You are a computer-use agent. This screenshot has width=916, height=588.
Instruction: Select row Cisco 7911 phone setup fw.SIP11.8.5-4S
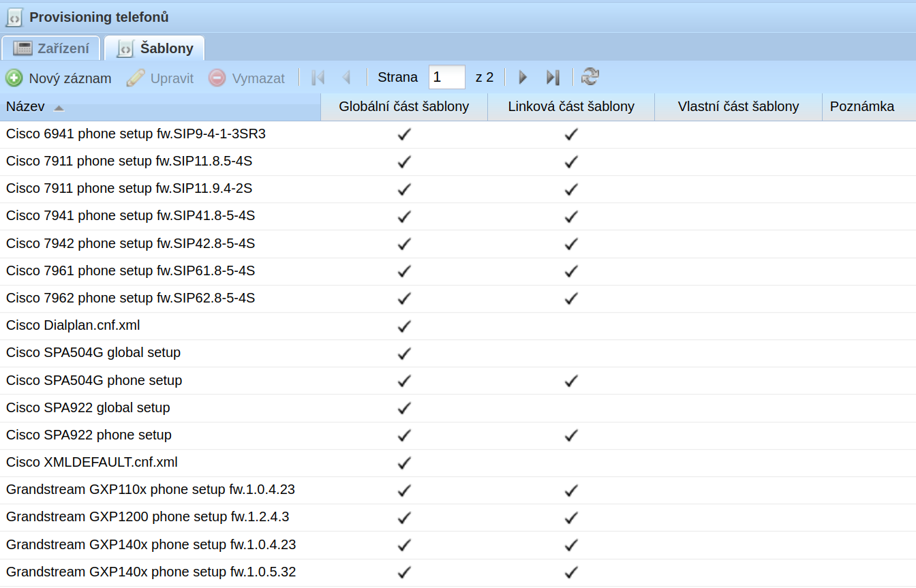pyautogui.click(x=458, y=162)
